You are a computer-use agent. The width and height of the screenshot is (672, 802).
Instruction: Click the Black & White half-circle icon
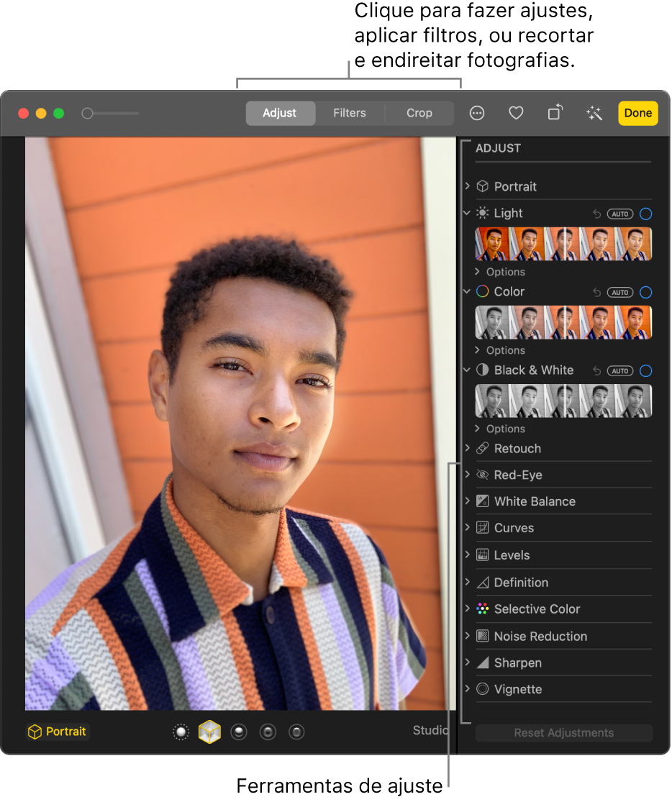(482, 370)
